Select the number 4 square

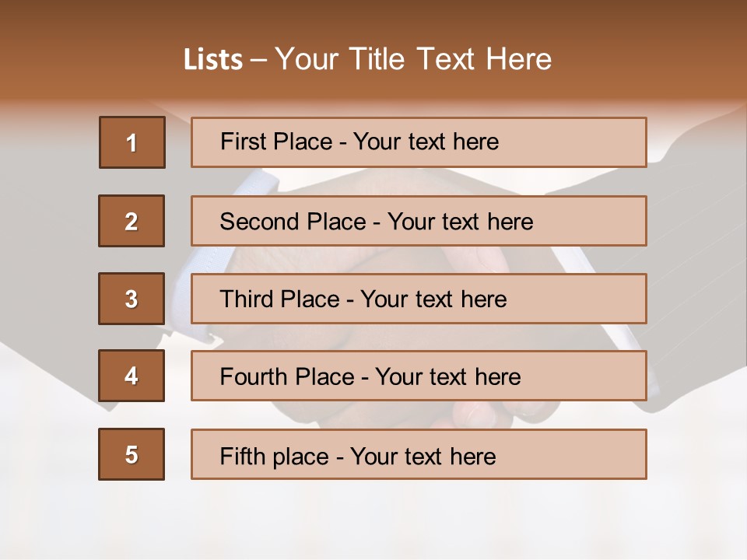coord(132,376)
